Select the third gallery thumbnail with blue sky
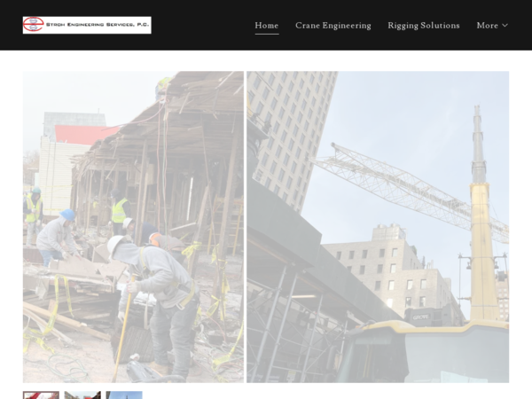Viewport: 532px width, 399px height. pyautogui.click(x=124, y=395)
